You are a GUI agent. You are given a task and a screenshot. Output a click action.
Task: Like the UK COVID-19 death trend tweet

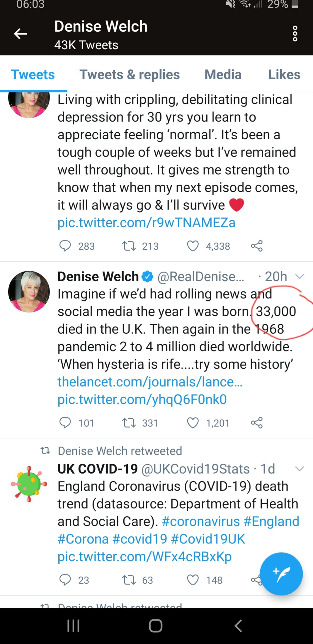pyautogui.click(x=193, y=580)
